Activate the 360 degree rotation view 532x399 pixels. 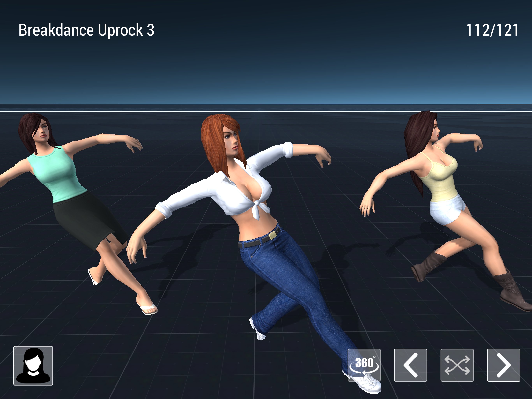click(x=364, y=365)
